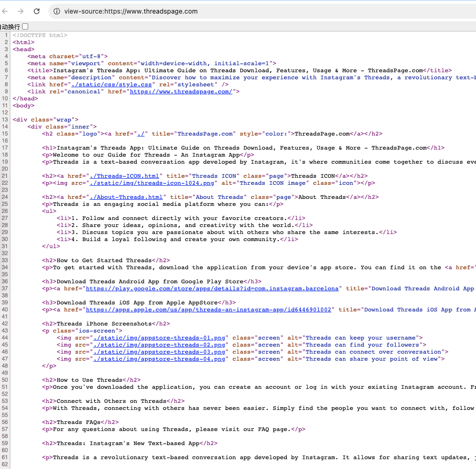Click the appstore-threads-04.png link

(x=160, y=359)
